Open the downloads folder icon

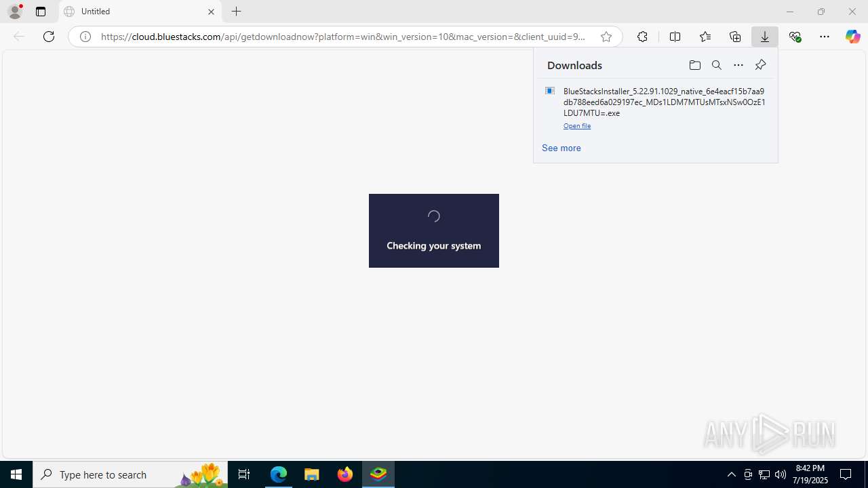[694, 65]
